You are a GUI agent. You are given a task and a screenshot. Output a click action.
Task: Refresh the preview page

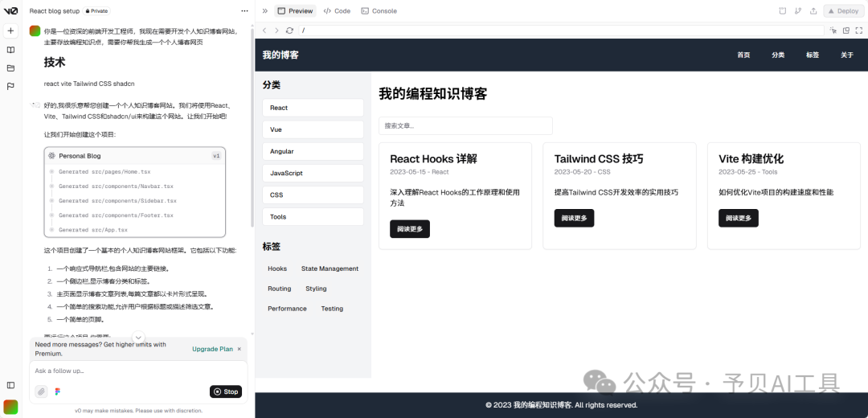click(x=289, y=31)
